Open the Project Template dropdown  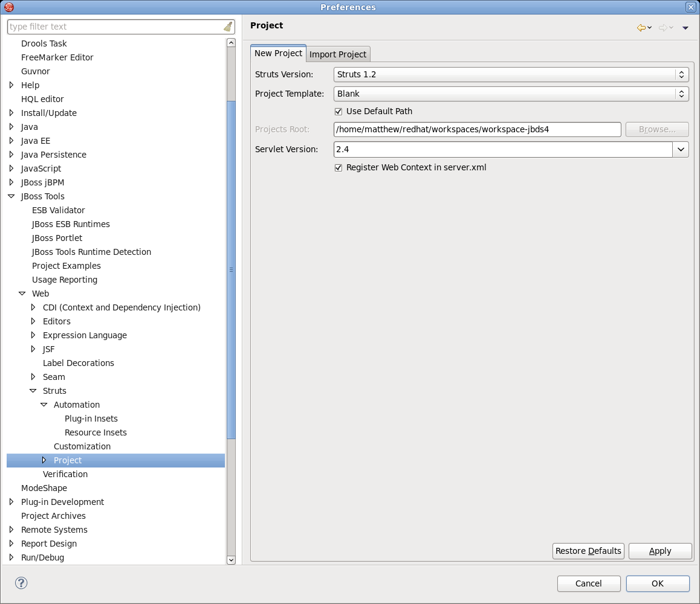(511, 94)
